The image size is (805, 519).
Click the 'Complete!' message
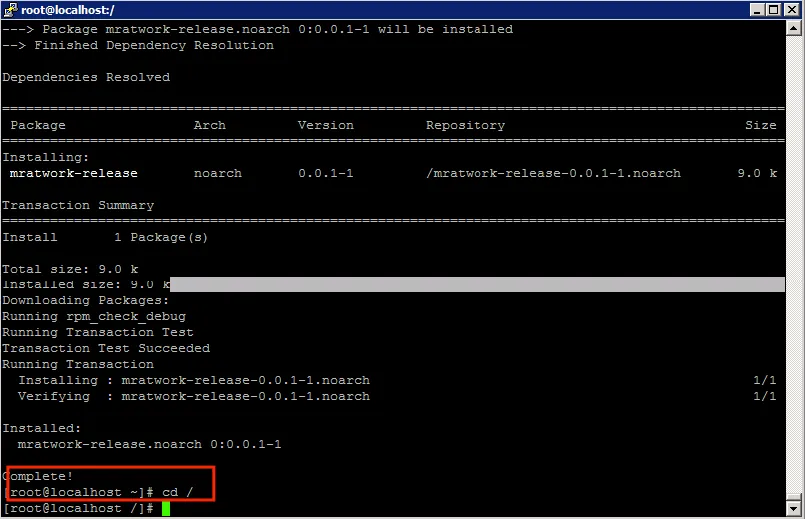click(38, 476)
